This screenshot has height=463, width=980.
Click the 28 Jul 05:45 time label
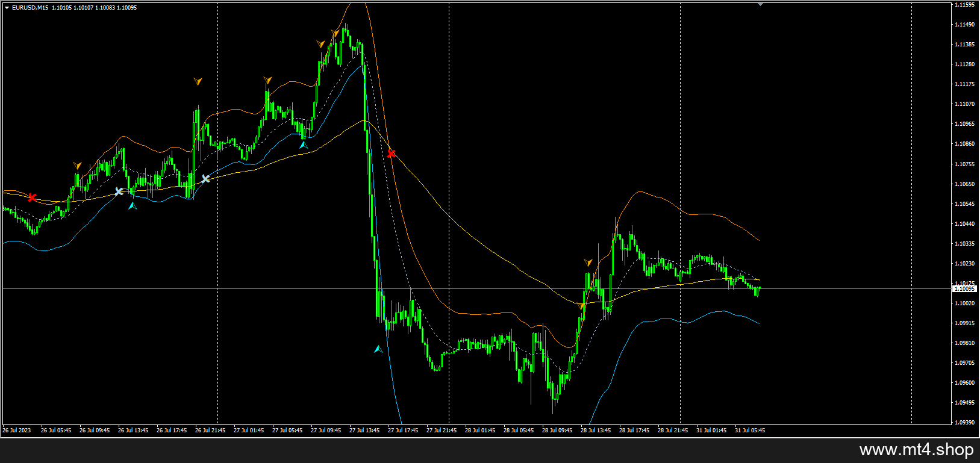point(519,430)
